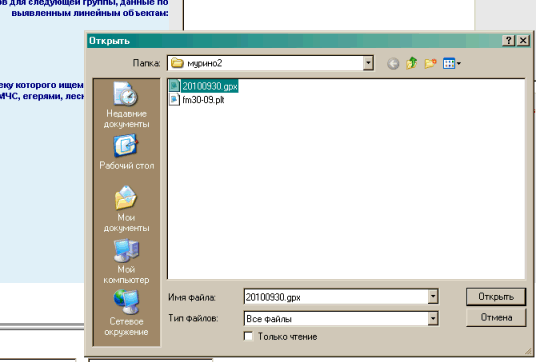Click inside the Имя файла text field
536x362 pixels.
pyautogui.click(x=336, y=297)
